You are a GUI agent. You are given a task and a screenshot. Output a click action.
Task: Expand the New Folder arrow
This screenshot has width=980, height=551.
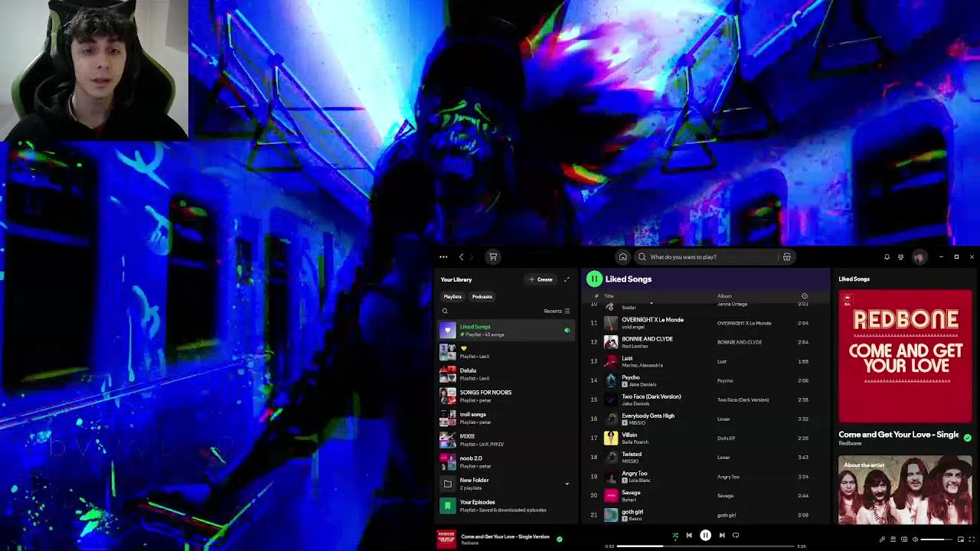click(x=567, y=484)
